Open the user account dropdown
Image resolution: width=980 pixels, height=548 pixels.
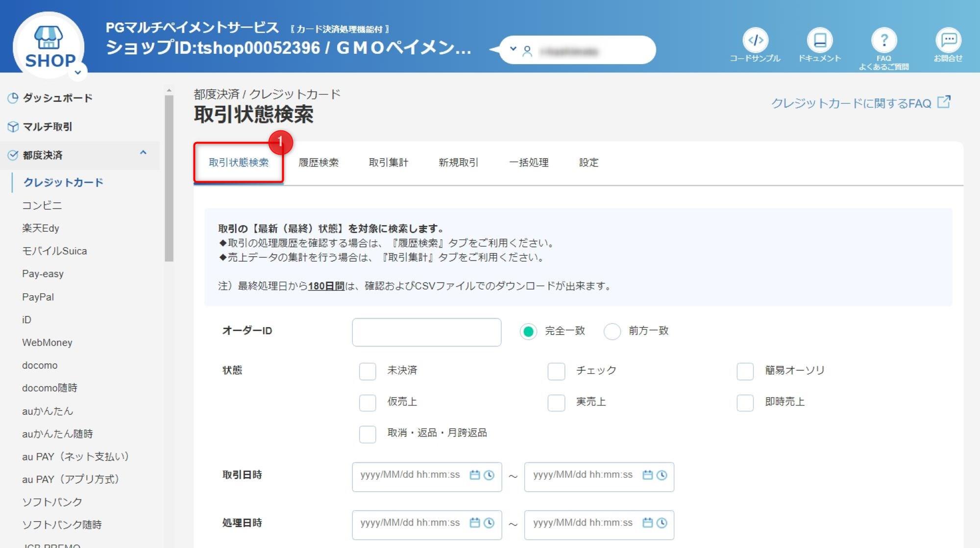(577, 50)
